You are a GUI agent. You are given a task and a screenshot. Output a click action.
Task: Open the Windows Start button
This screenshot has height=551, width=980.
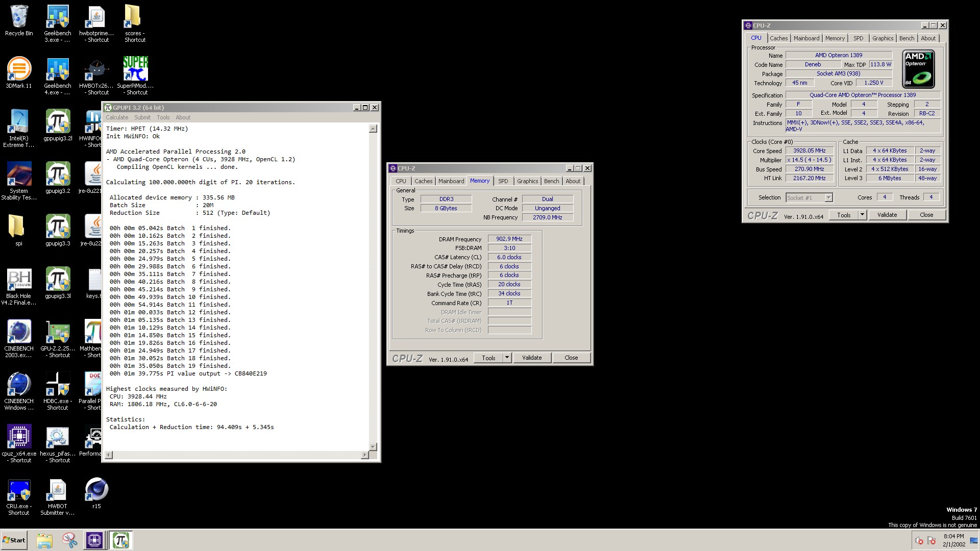(14, 540)
